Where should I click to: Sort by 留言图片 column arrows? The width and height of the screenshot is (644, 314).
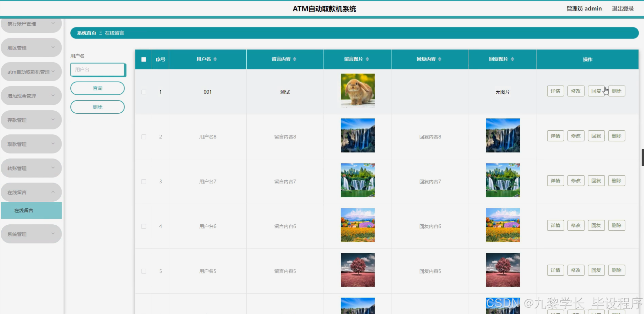tap(367, 59)
